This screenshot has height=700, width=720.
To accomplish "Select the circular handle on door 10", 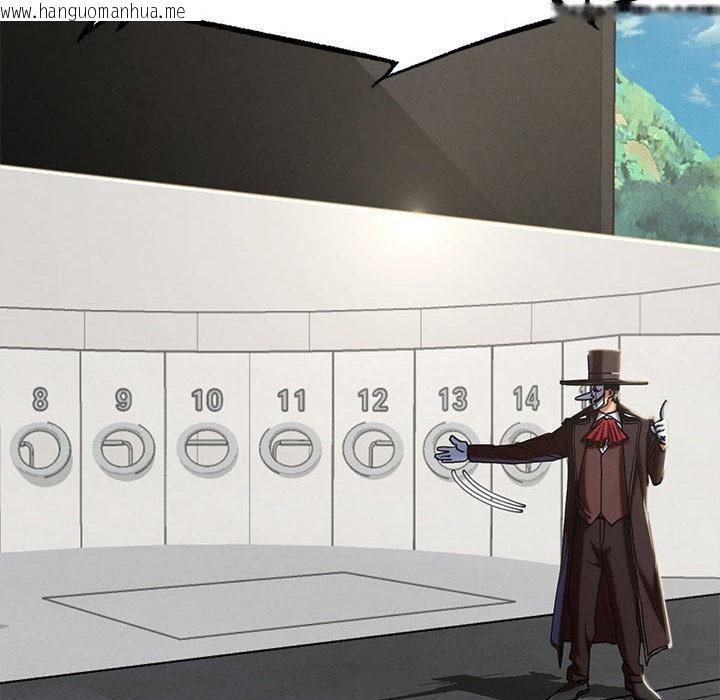I will point(207,449).
